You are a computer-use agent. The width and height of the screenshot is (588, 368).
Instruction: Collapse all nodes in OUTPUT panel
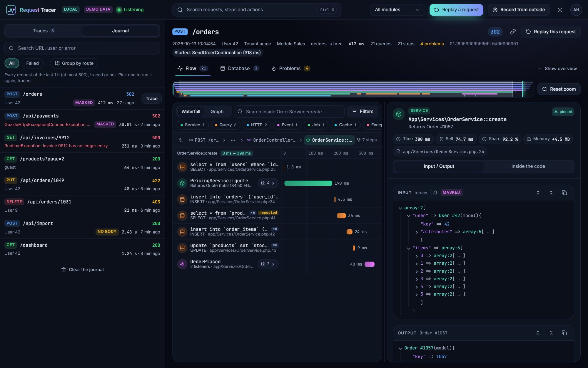(x=551, y=333)
